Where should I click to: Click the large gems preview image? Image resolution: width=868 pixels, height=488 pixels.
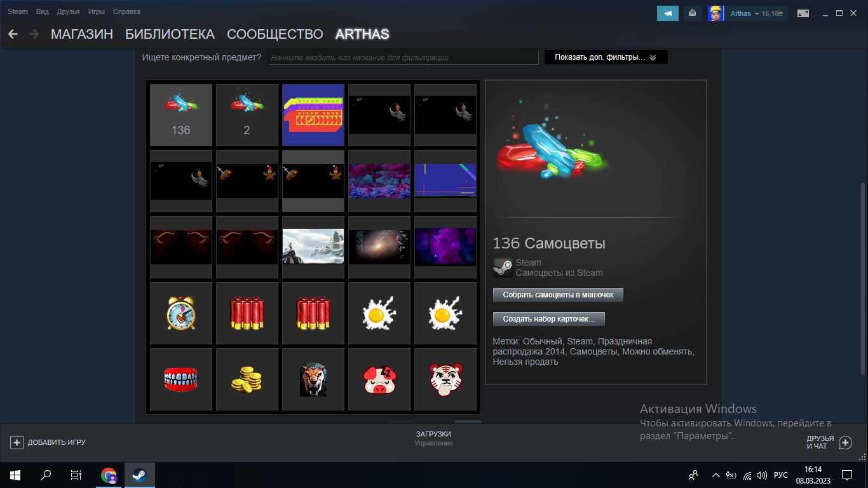coord(552,139)
